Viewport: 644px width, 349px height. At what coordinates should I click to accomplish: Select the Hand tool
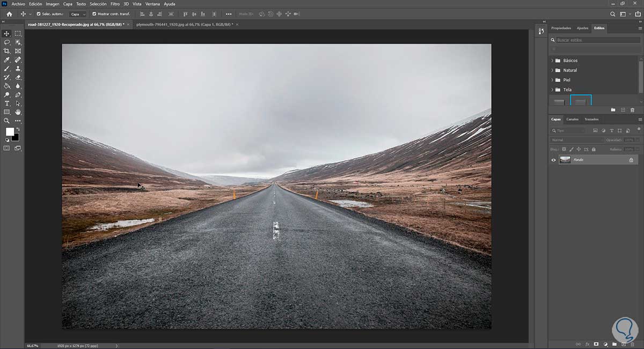[18, 112]
